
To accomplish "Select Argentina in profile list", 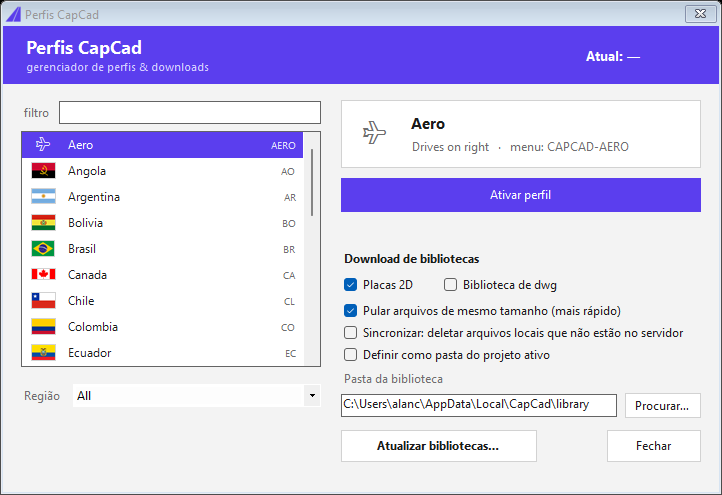I will 162,197.
